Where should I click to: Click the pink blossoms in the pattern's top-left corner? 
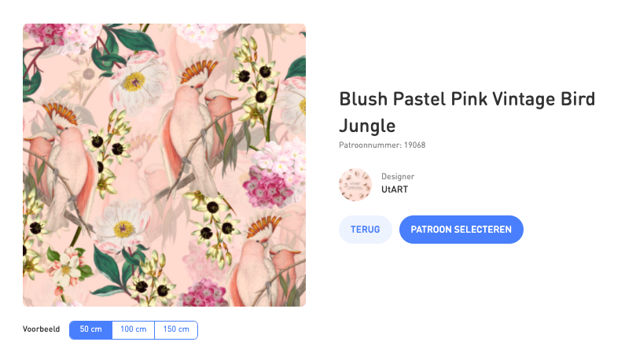coord(47,35)
